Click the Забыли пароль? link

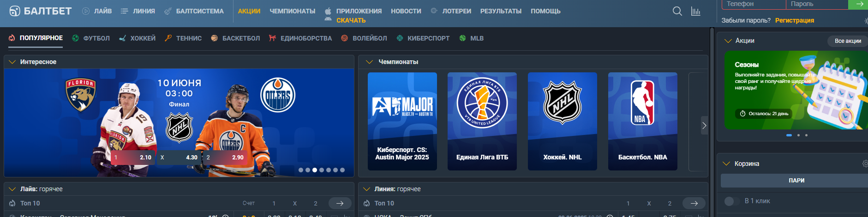tap(746, 20)
